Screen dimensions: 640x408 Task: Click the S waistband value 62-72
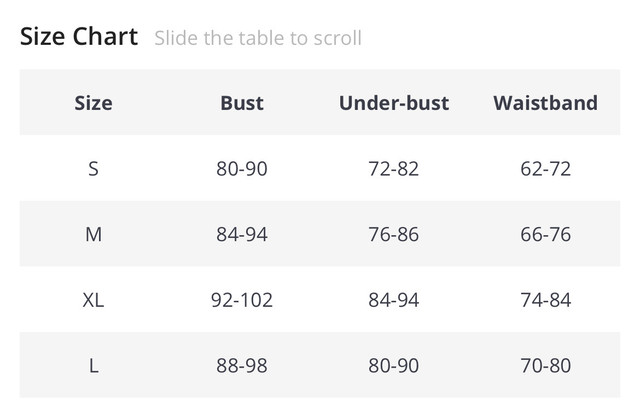pyautogui.click(x=545, y=169)
